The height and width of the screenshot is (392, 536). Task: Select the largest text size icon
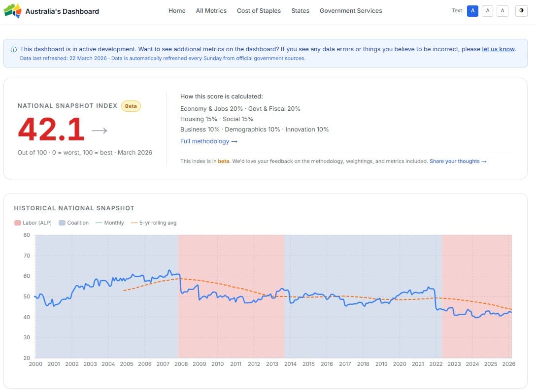click(502, 11)
